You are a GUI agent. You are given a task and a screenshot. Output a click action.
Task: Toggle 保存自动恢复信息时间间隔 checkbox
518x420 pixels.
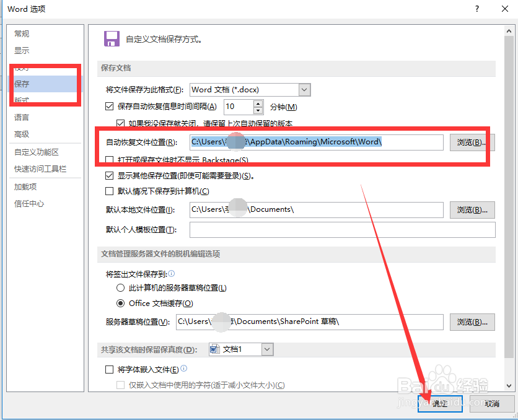[109, 107]
